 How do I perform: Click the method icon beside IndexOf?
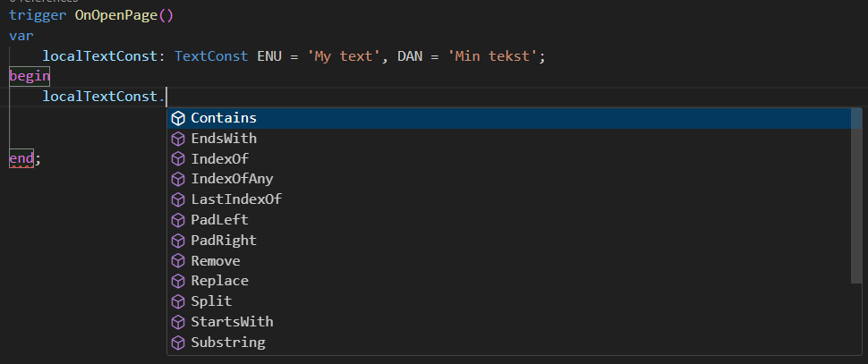click(x=178, y=159)
